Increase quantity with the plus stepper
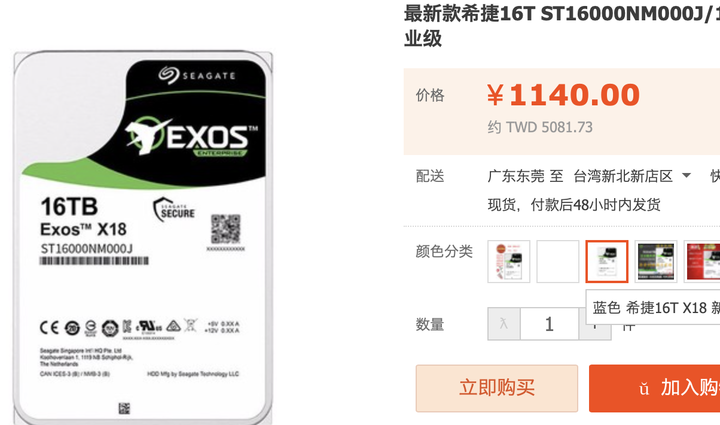Image resolution: width=720 pixels, height=425 pixels. [x=595, y=331]
